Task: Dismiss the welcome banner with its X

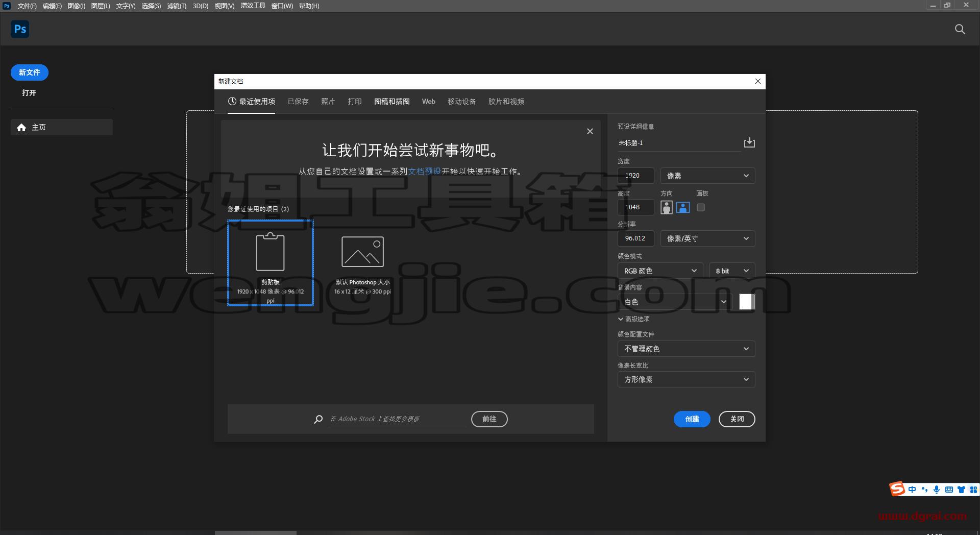Action: pyautogui.click(x=590, y=131)
